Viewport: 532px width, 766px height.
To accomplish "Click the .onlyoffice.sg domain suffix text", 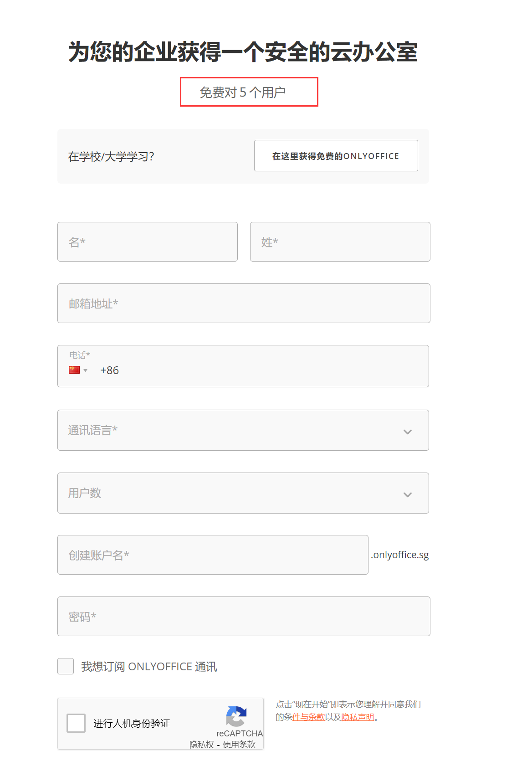I will (x=400, y=555).
